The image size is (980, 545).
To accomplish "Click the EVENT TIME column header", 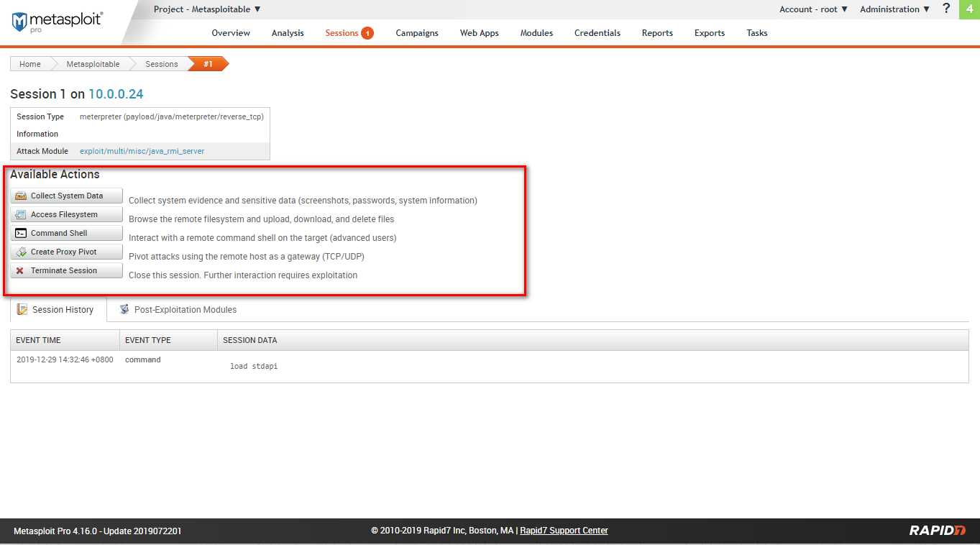I will 65,340.
